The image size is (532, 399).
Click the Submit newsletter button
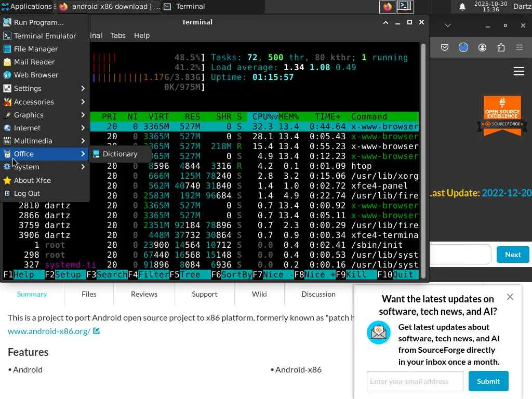(x=488, y=381)
